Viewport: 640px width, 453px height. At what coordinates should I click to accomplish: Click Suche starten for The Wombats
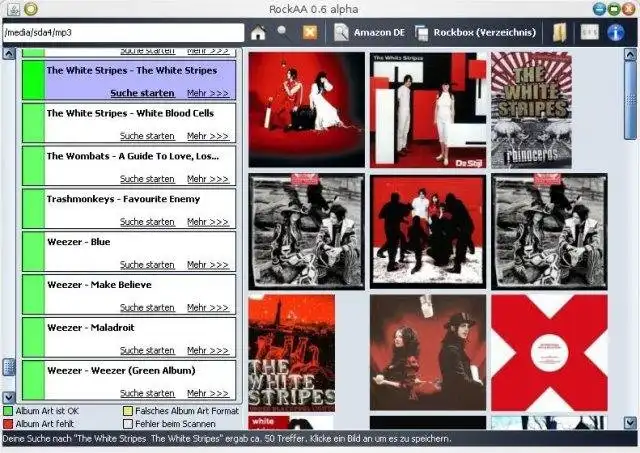click(x=147, y=179)
